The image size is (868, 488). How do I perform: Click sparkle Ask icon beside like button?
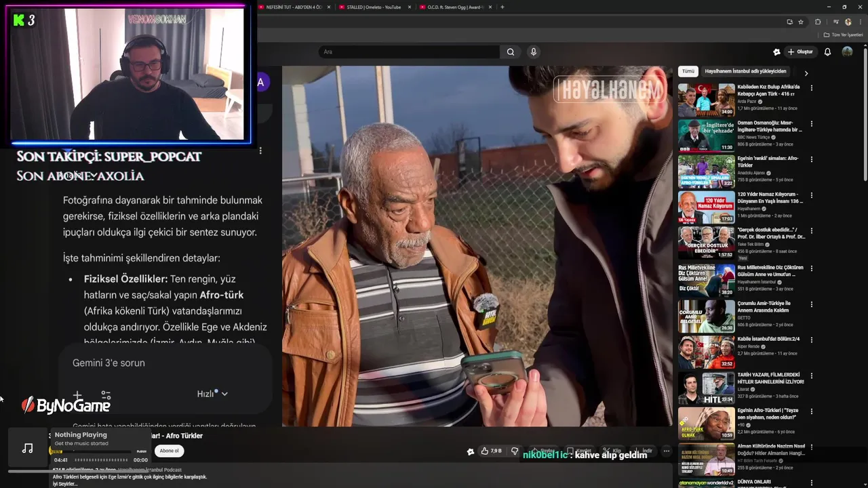[471, 451]
